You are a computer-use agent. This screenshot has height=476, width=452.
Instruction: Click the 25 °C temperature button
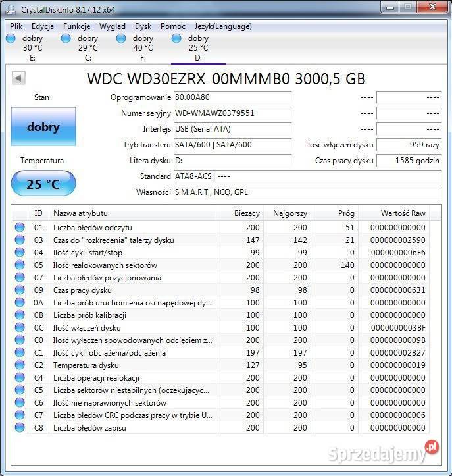(43, 184)
